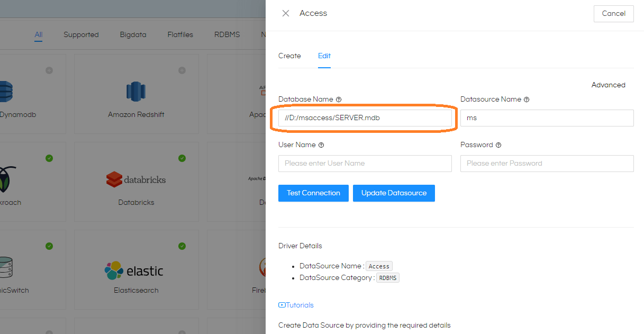Click the Database Name input field
Screen dimensions: 644x334
365,118
